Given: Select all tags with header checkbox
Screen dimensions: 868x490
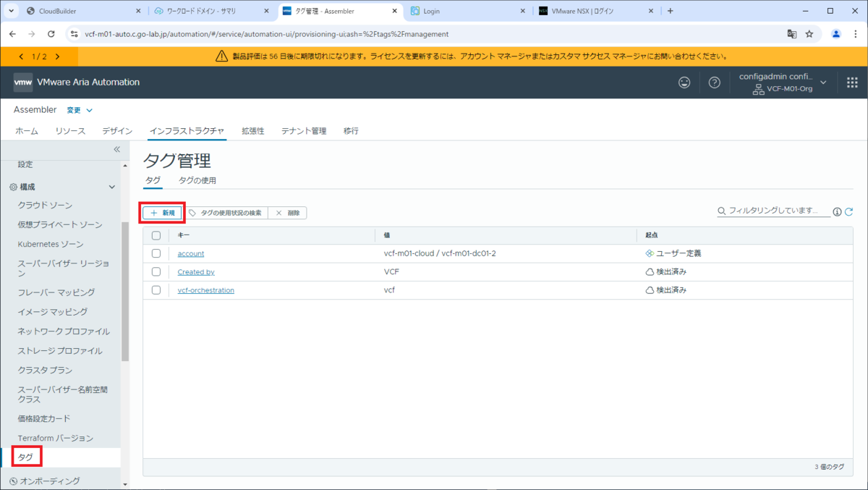Looking at the screenshot, I should [156, 235].
